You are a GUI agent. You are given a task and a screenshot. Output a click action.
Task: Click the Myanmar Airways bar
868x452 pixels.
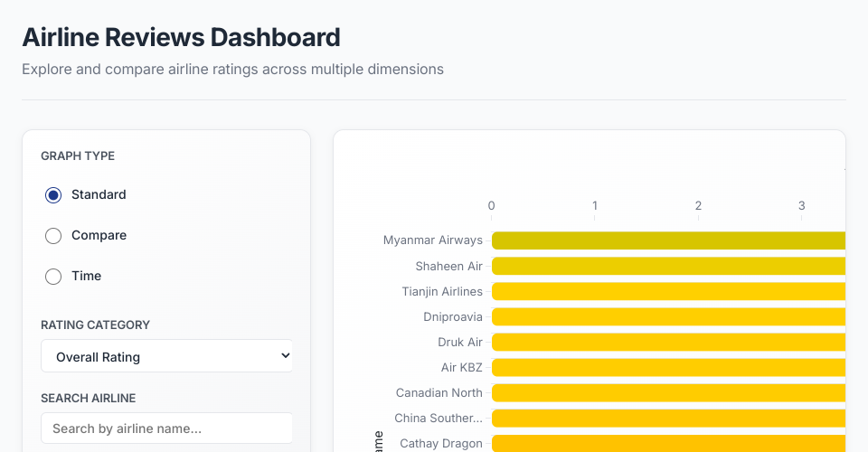(x=667, y=240)
